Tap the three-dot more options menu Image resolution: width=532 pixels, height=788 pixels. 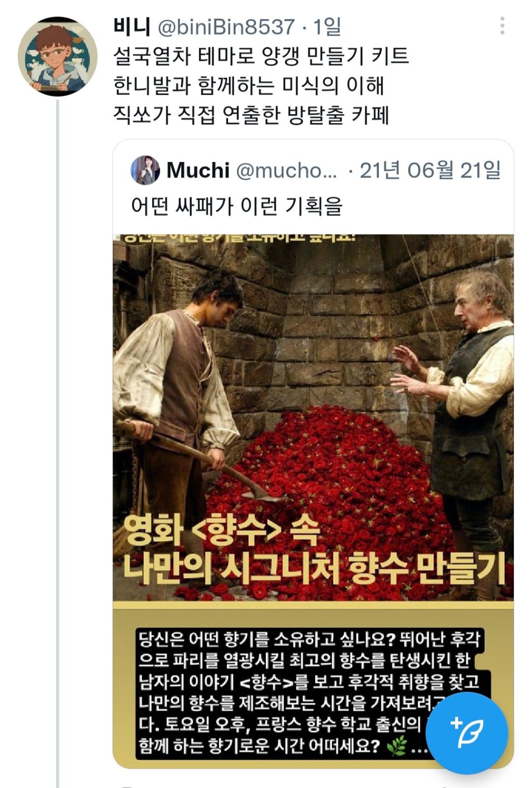coord(502,25)
